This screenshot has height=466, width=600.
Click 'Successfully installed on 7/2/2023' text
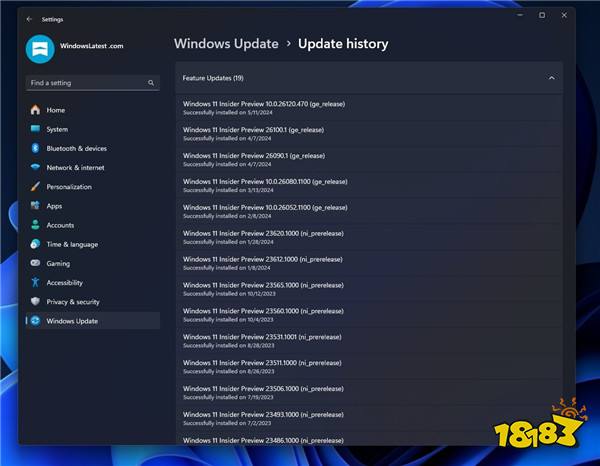227,423
